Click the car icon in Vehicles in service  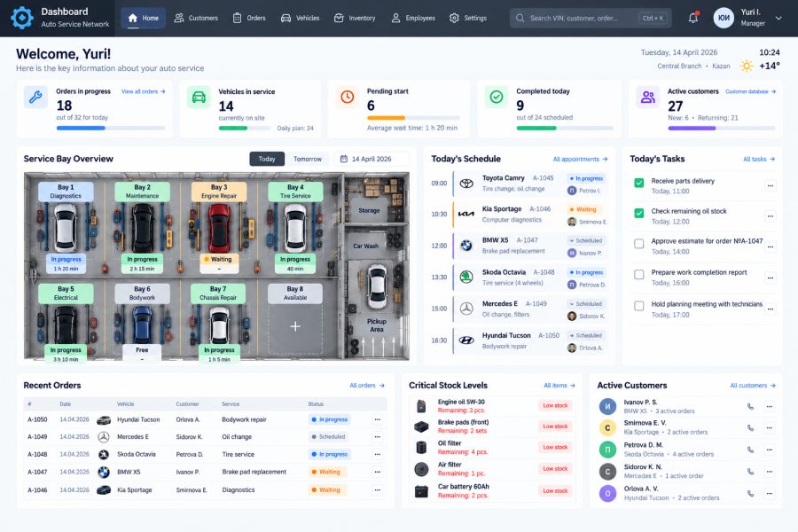[199, 97]
